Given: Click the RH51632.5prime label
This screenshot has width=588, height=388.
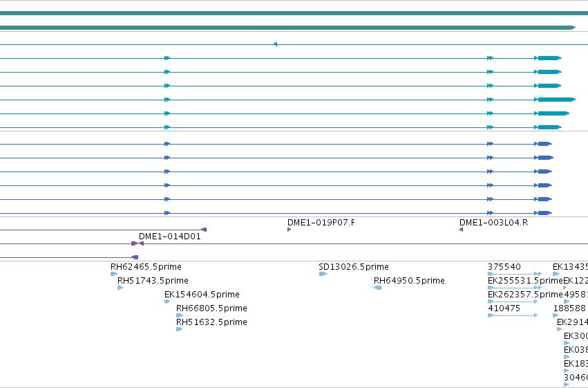Looking at the screenshot, I should [x=211, y=322].
